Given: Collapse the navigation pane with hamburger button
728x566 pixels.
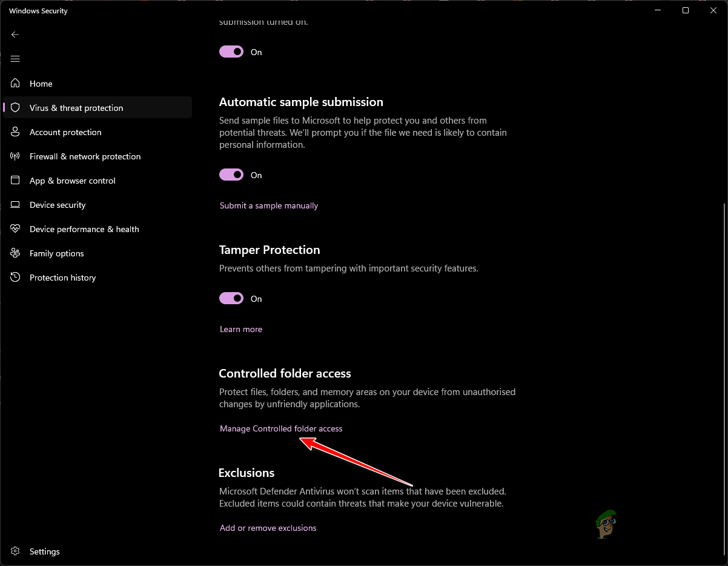Looking at the screenshot, I should pyautogui.click(x=15, y=59).
